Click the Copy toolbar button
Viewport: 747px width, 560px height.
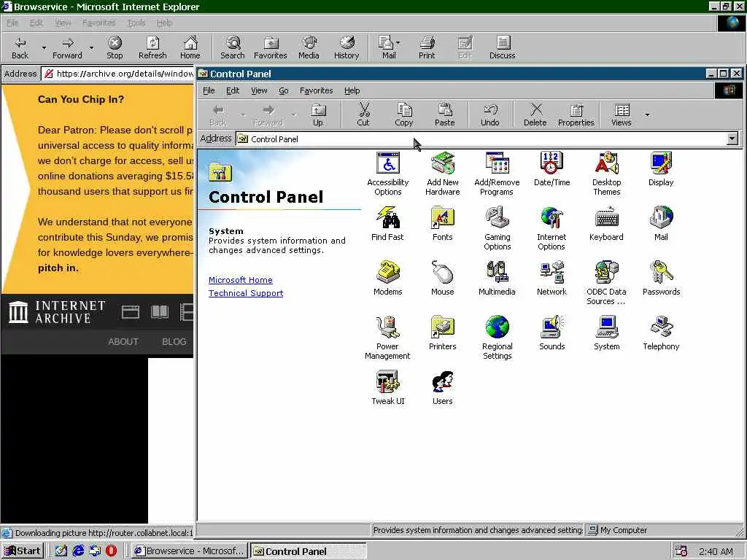pos(404,115)
